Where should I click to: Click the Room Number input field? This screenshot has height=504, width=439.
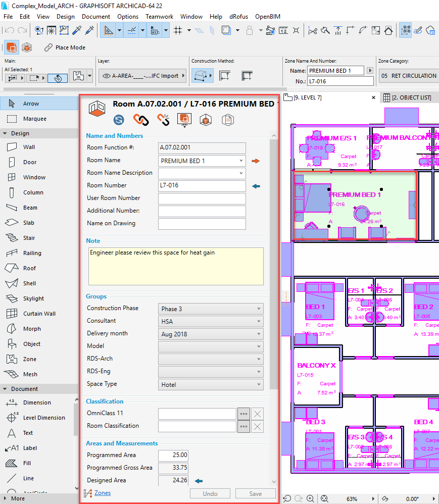[202, 185]
